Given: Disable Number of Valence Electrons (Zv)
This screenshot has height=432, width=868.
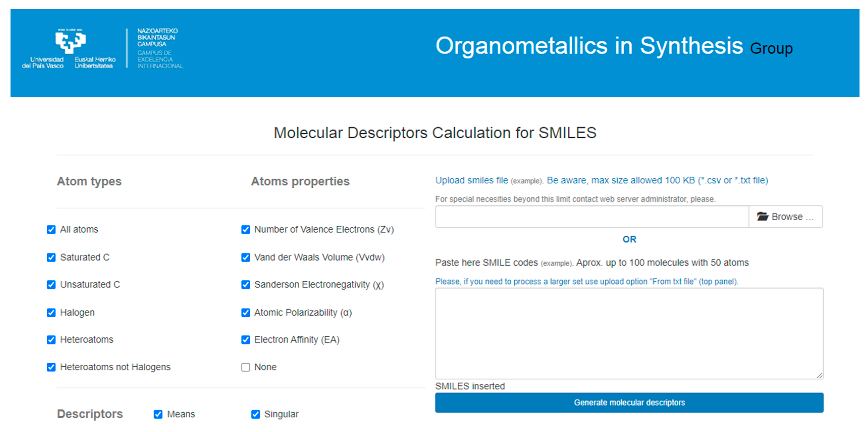Looking at the screenshot, I should click(x=246, y=229).
